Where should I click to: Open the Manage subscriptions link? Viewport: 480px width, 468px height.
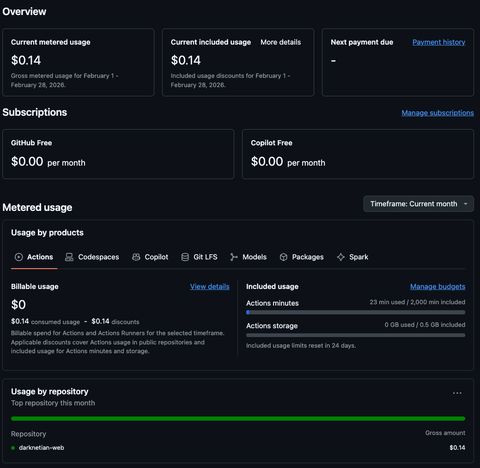click(437, 113)
